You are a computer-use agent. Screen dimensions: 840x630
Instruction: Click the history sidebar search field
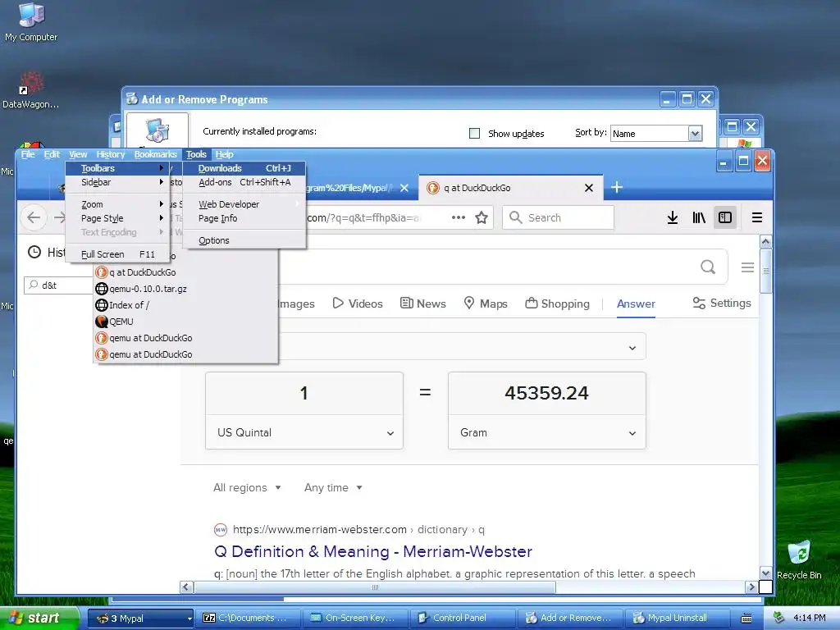tap(59, 285)
